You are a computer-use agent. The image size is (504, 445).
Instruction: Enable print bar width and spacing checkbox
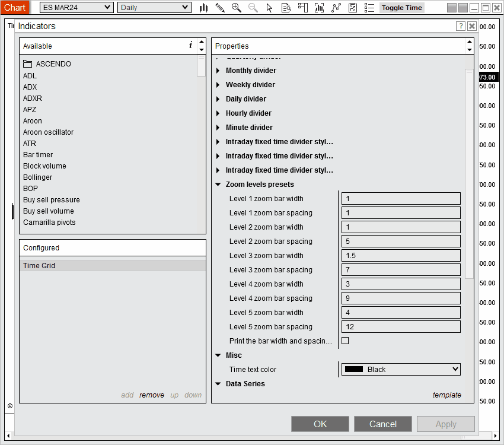coord(345,341)
